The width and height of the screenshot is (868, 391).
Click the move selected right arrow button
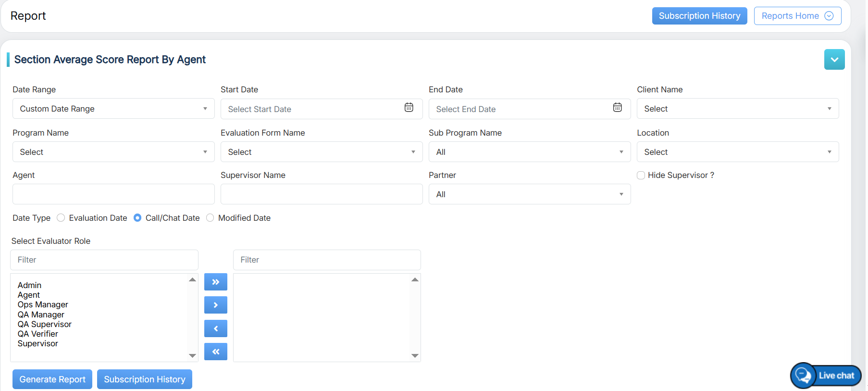click(215, 305)
